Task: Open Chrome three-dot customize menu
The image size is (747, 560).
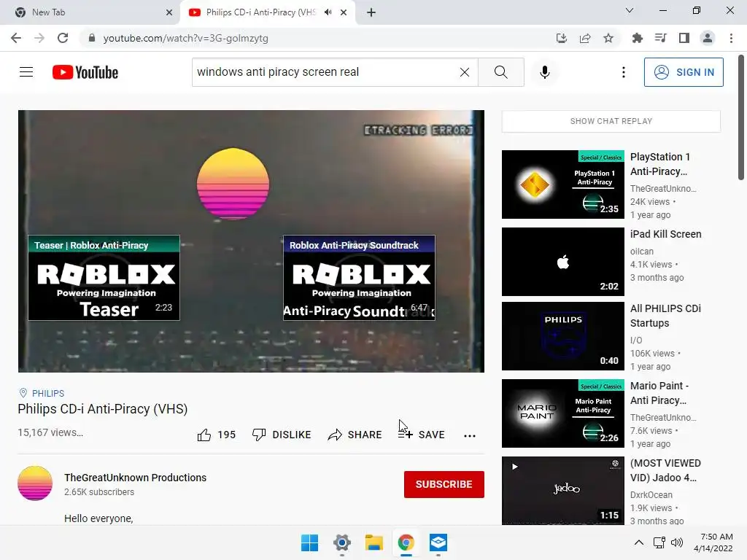Action: pyautogui.click(x=731, y=38)
